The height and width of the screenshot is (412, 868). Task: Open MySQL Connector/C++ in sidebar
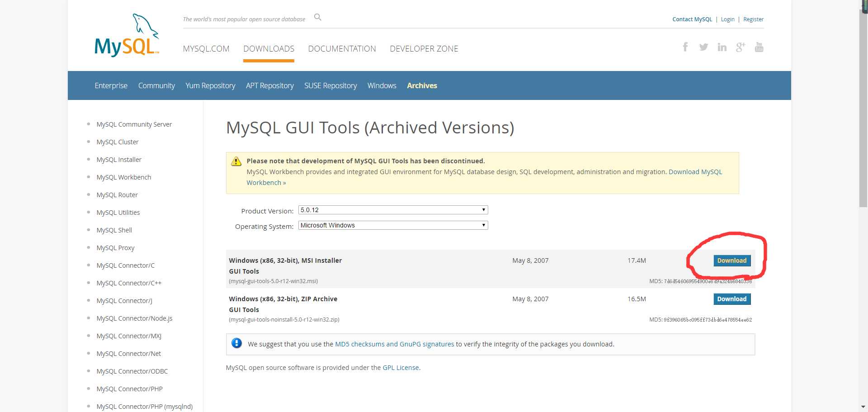point(129,283)
